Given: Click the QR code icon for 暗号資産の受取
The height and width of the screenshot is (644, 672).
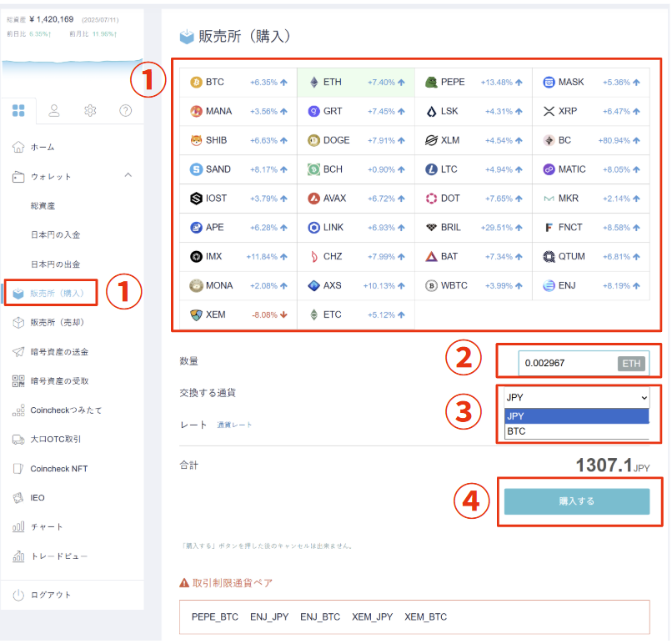Looking at the screenshot, I should pyautogui.click(x=18, y=380).
